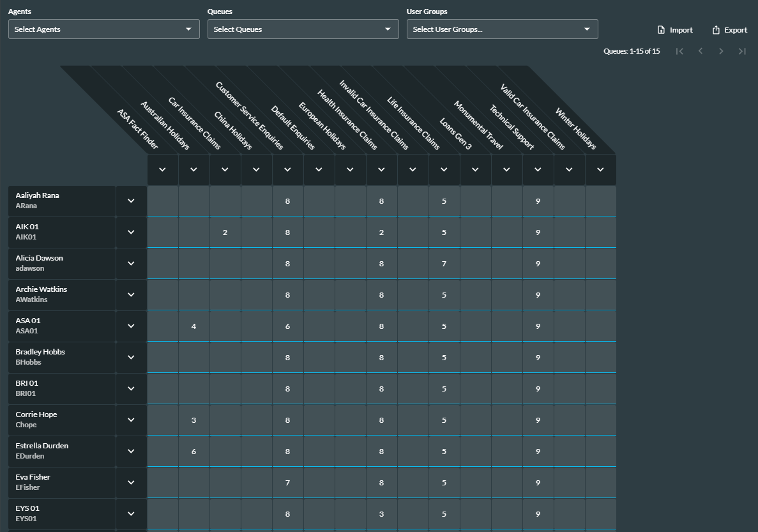Viewport: 758px width, 532px height.
Task: Open the Select User Groups dropdown
Action: point(503,29)
